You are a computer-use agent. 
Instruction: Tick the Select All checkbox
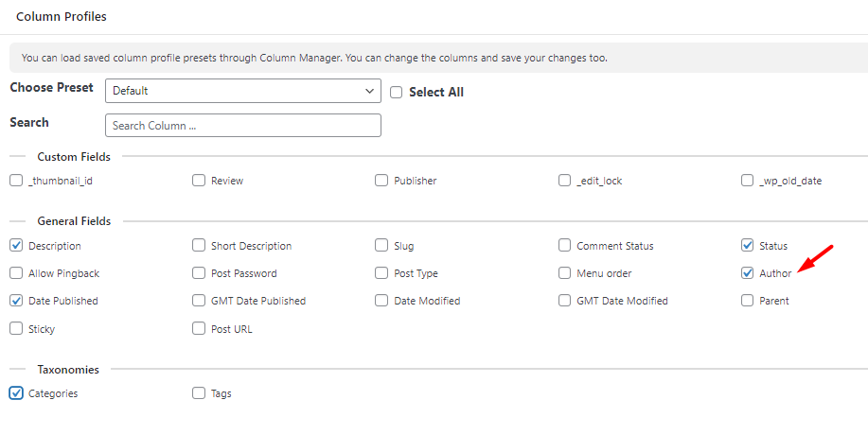pos(396,93)
